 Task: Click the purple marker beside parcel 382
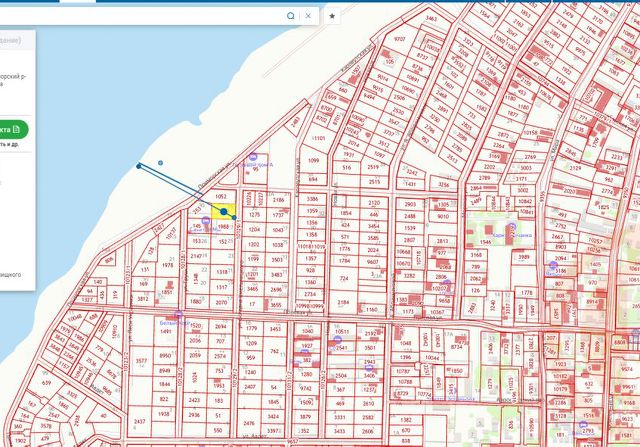click(304, 353)
